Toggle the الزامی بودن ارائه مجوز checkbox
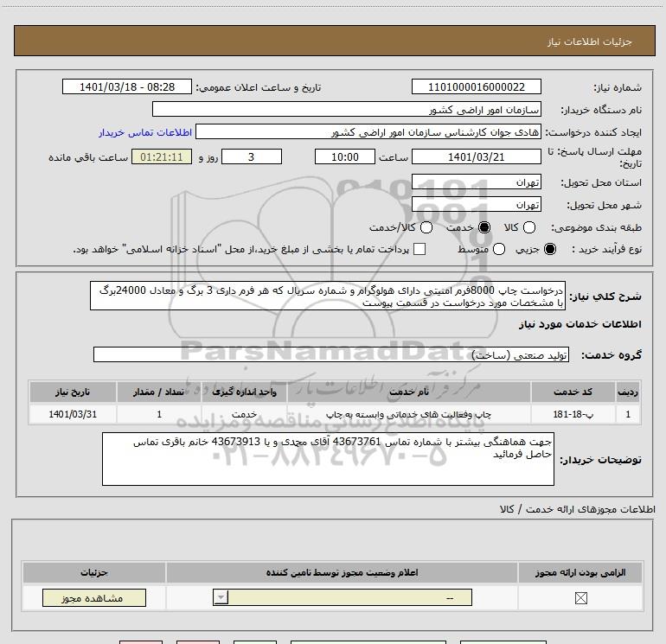 [580, 598]
